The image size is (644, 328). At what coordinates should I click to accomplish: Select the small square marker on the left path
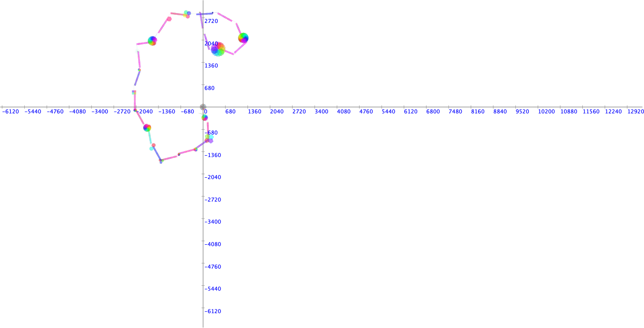(x=134, y=92)
